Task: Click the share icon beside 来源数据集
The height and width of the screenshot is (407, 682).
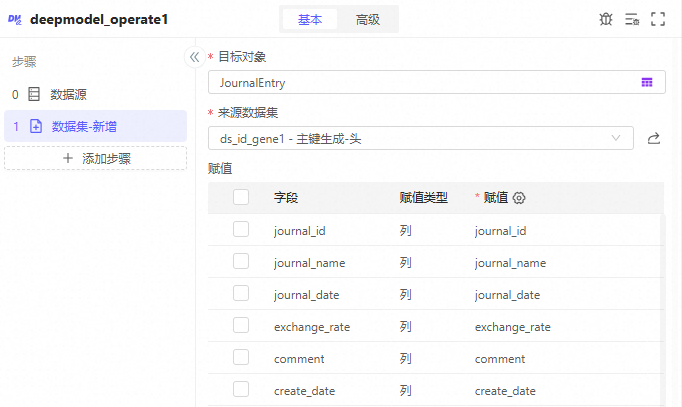Action: coord(654,138)
